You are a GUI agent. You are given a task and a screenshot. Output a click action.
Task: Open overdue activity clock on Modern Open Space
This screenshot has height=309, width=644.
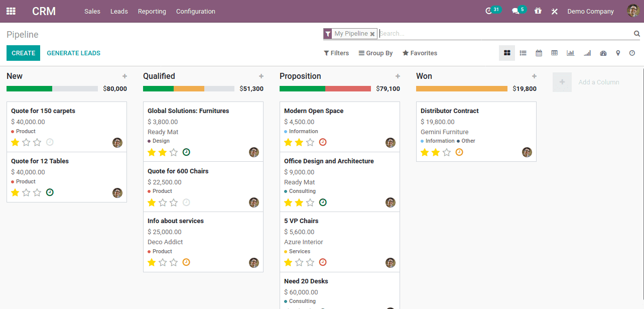pyautogui.click(x=323, y=142)
